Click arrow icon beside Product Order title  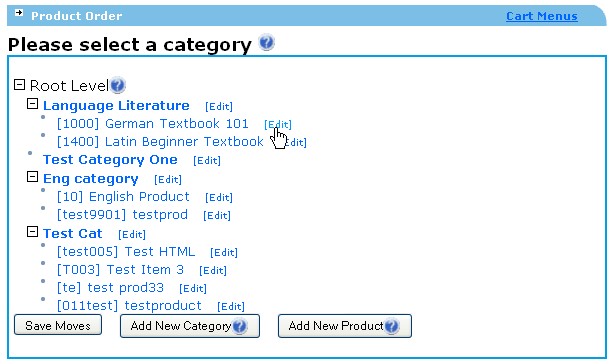click(x=19, y=13)
